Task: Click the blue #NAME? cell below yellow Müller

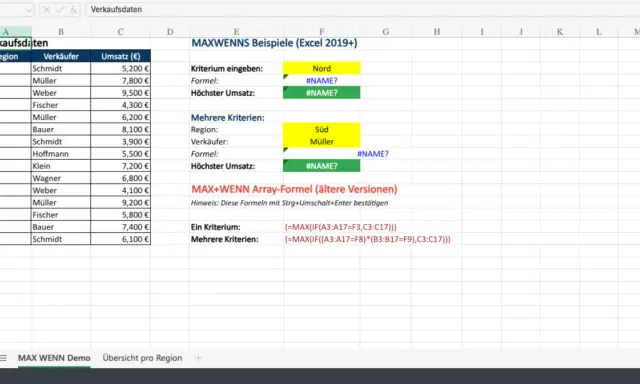Action: point(373,154)
